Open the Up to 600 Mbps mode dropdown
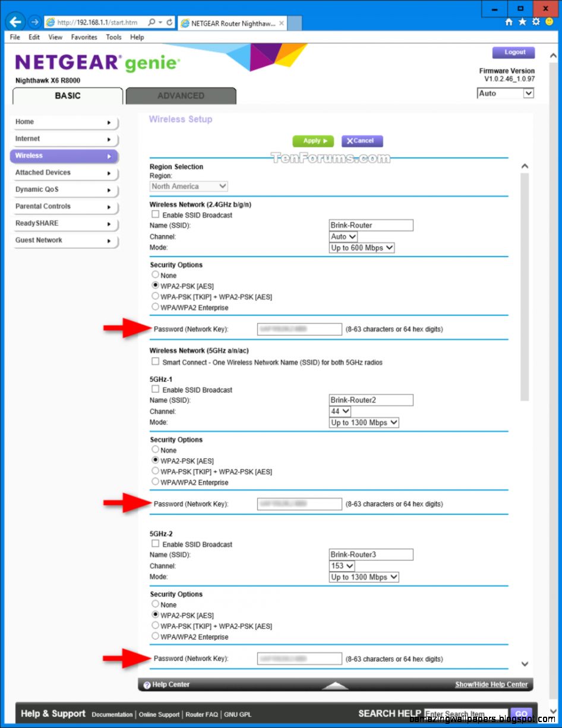Viewport: 562px width, 728px height. (362, 248)
